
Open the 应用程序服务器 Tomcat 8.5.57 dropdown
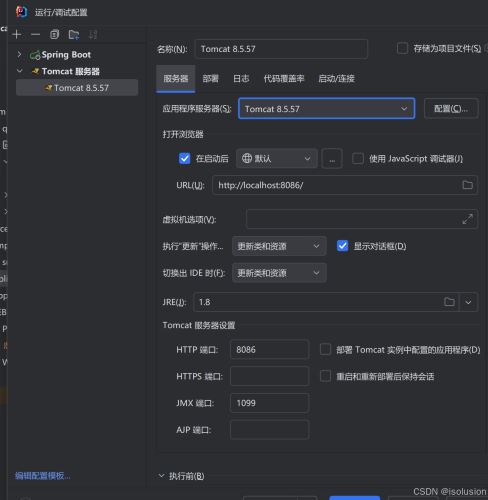327,108
